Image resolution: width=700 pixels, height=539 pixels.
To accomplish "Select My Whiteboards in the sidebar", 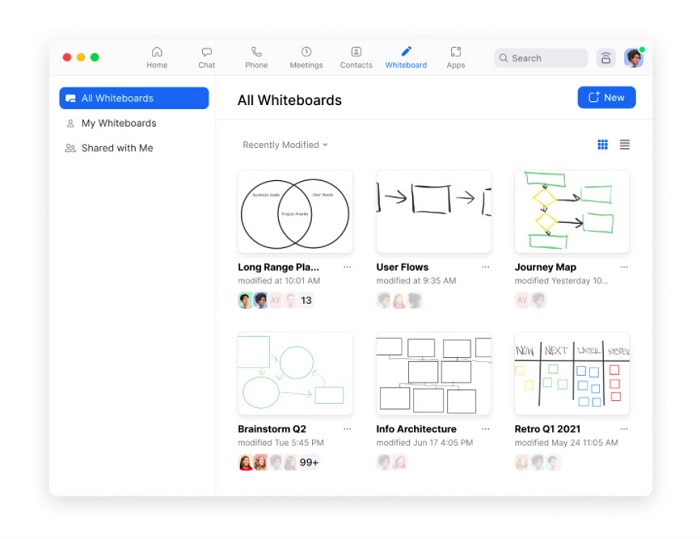I will point(118,123).
